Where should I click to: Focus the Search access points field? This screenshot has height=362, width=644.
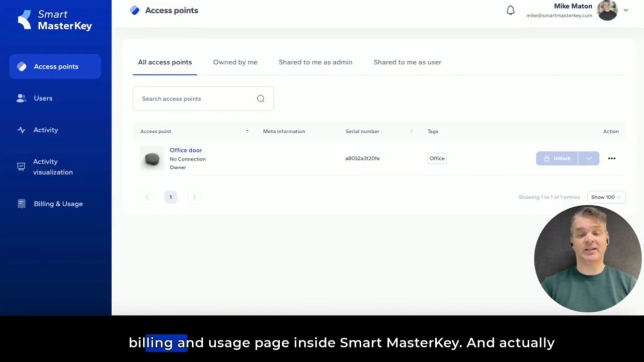pos(203,99)
